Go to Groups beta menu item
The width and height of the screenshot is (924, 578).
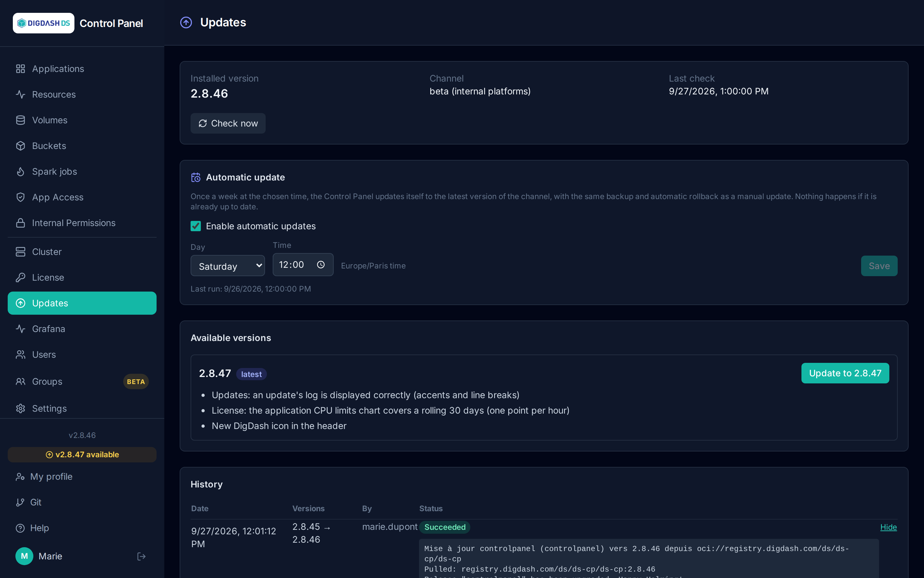[x=82, y=381]
